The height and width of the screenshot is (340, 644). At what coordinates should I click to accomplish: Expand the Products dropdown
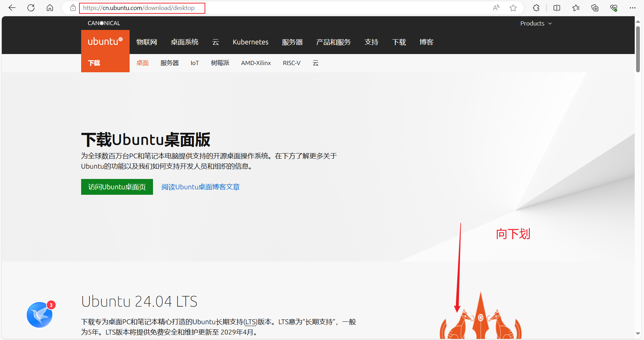point(536,23)
